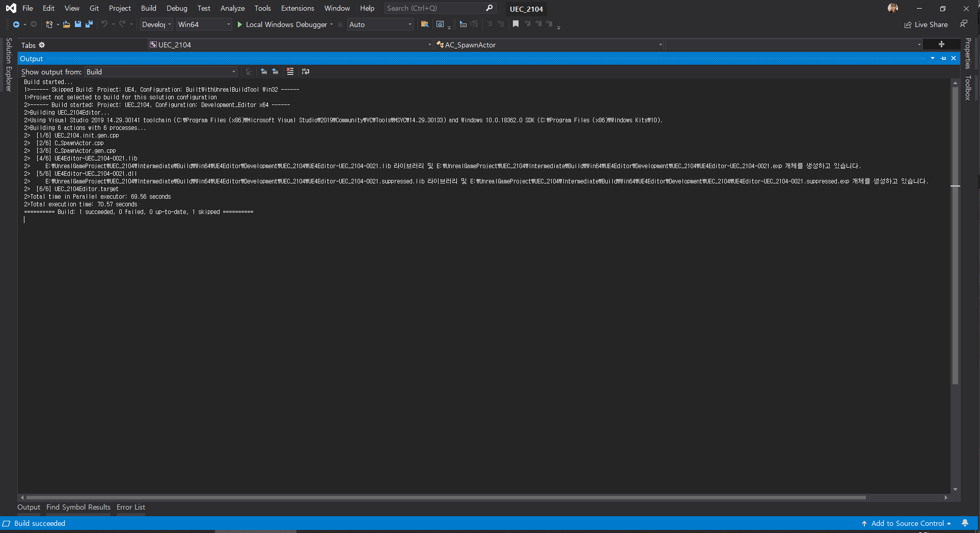The width and height of the screenshot is (980, 533).
Task: Open the Git menu
Action: 94,8
